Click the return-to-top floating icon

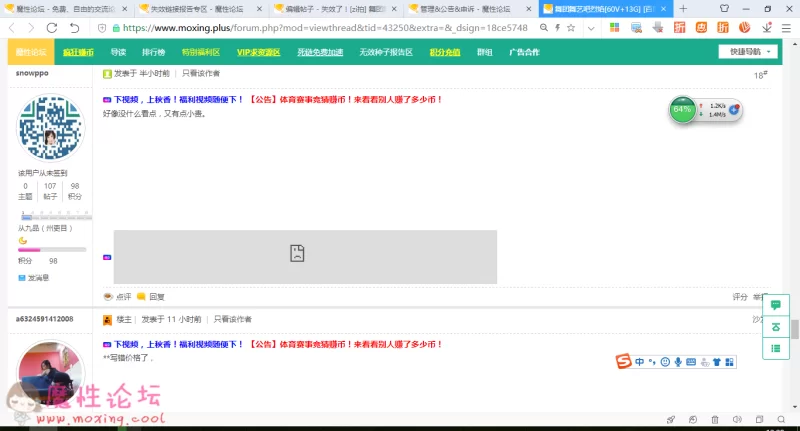pyautogui.click(x=776, y=325)
